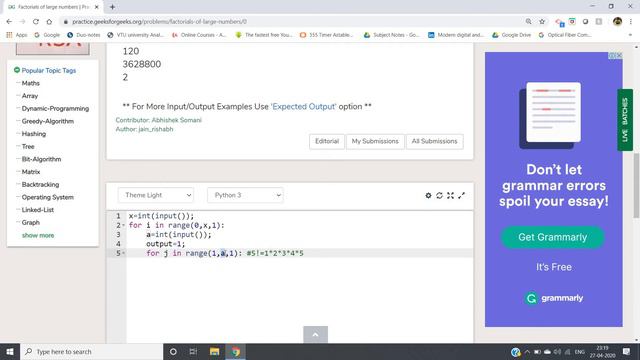
Task: Collapse the code fold on line 2
Action: [x=123, y=225]
